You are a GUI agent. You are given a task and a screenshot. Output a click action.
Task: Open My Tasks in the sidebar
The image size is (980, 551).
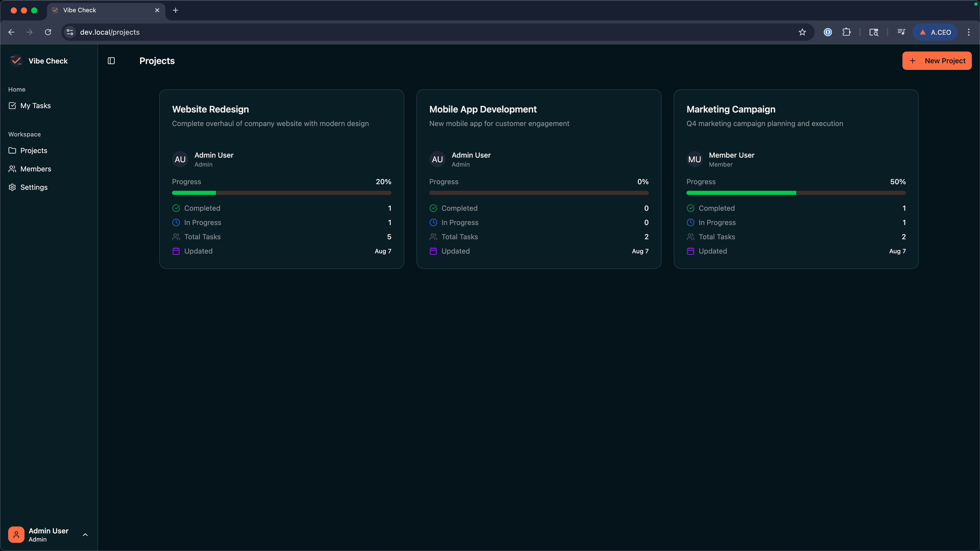49,106
